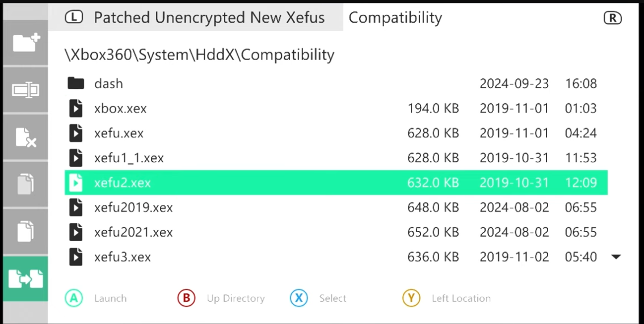Select the Delete file sidebar icon
Viewport: 644px width, 324px height.
click(26, 137)
